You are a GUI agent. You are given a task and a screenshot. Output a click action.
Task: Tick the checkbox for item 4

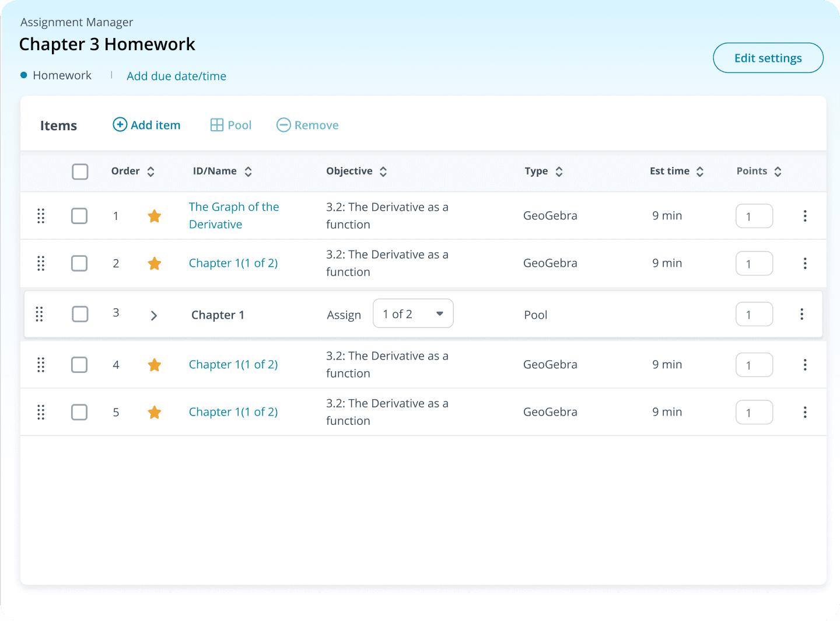[x=79, y=365]
